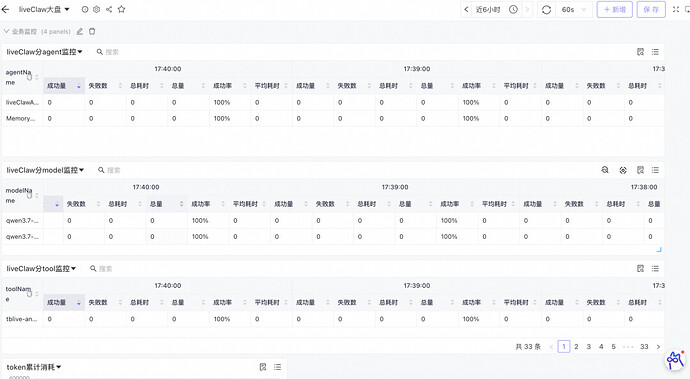Open the liveClaw大盘 dashboard dropdown
This screenshot has width=690, height=379.
pyautogui.click(x=44, y=9)
